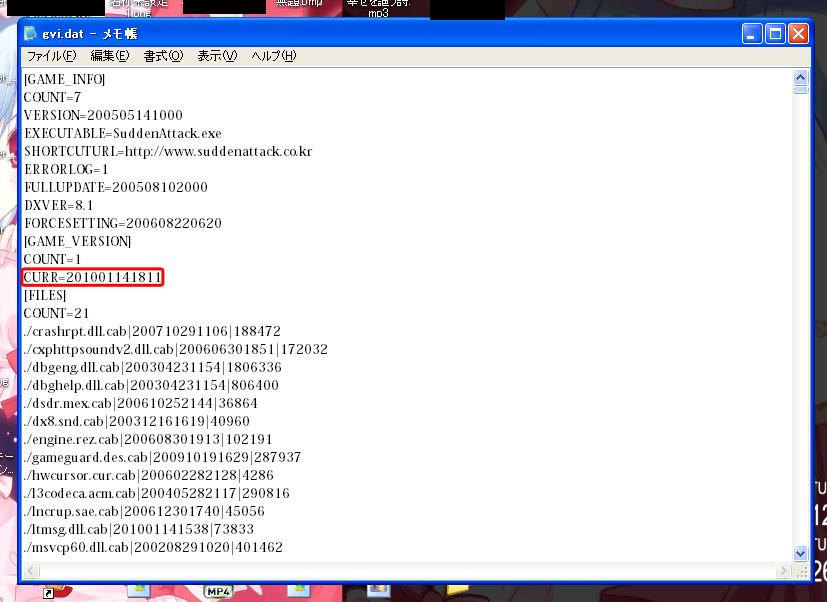
Task: Click the horizontal scrollbar left arrow
Action: (x=31, y=570)
